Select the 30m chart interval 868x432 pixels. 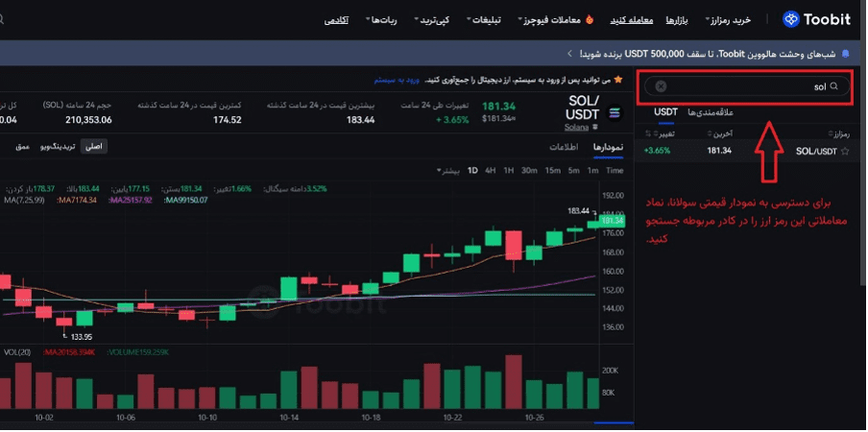click(529, 170)
